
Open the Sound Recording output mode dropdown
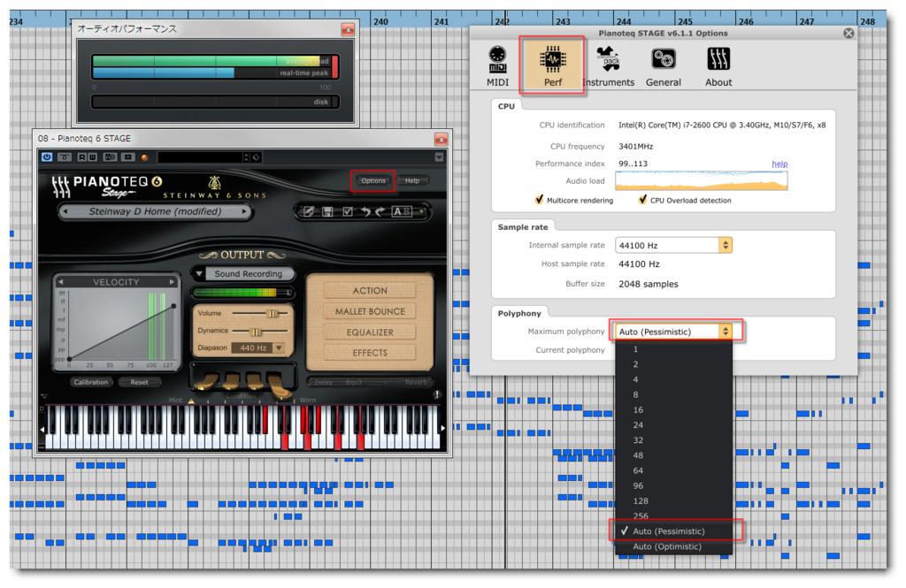243,274
